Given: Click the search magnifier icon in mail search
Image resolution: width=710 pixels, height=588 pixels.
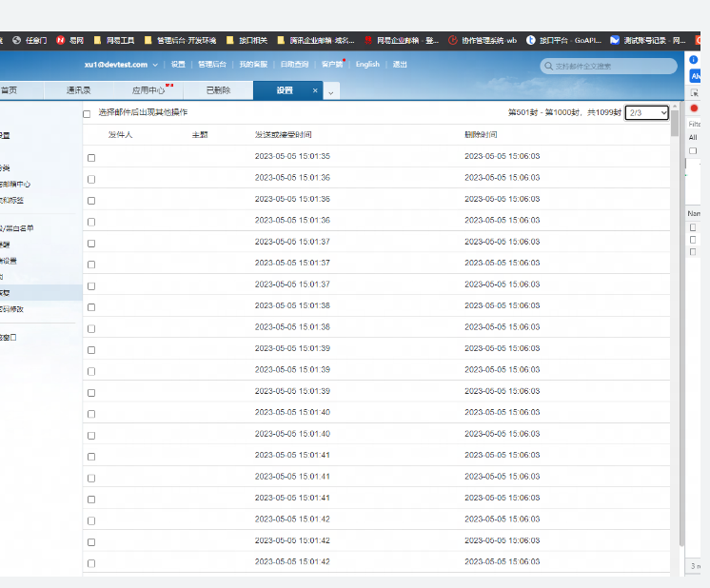Looking at the screenshot, I should point(548,67).
